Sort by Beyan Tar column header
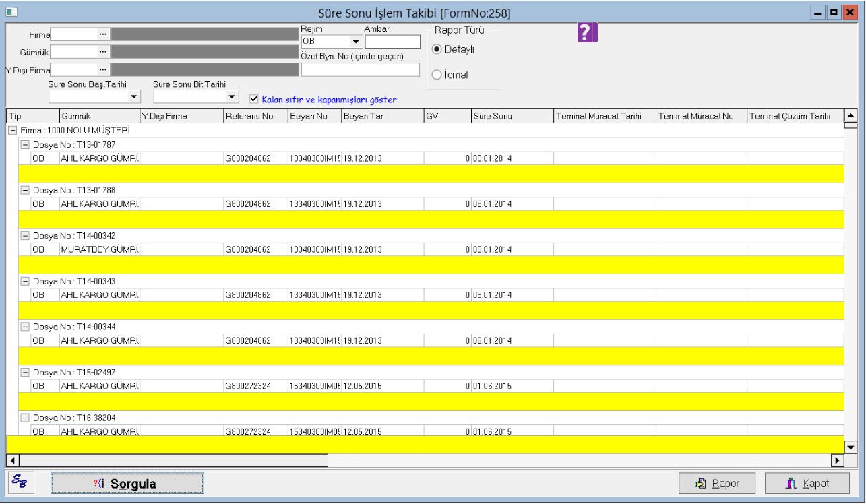The image size is (866, 504). pos(383,117)
